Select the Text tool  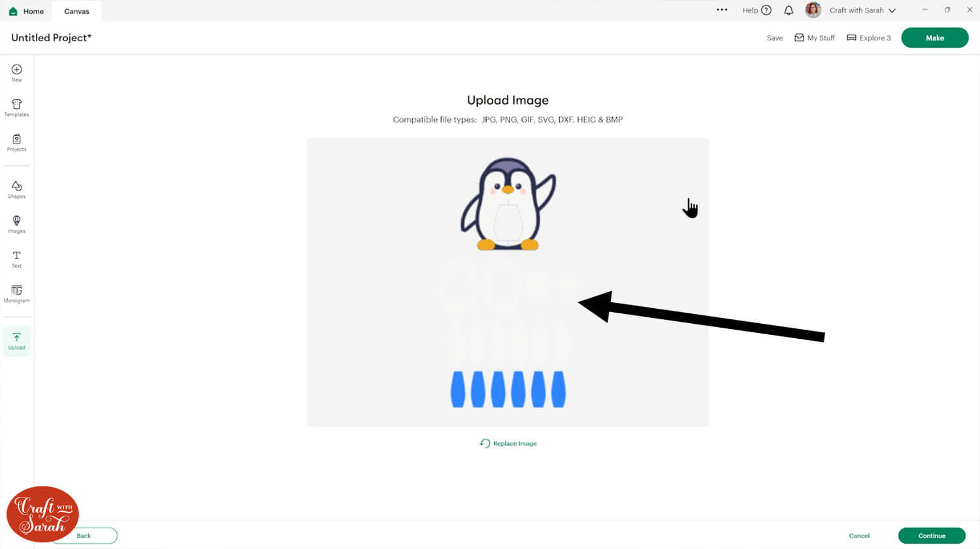16,259
